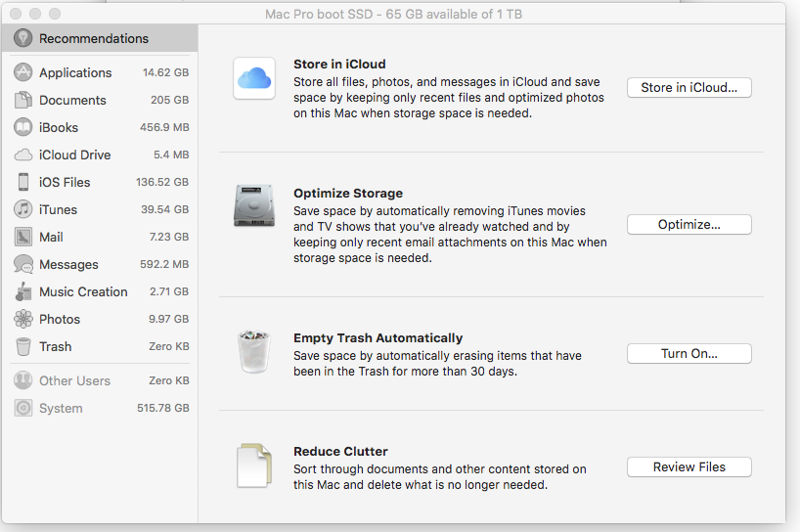Select the Photos category label
Screen dimensions: 800x532
coord(60,320)
